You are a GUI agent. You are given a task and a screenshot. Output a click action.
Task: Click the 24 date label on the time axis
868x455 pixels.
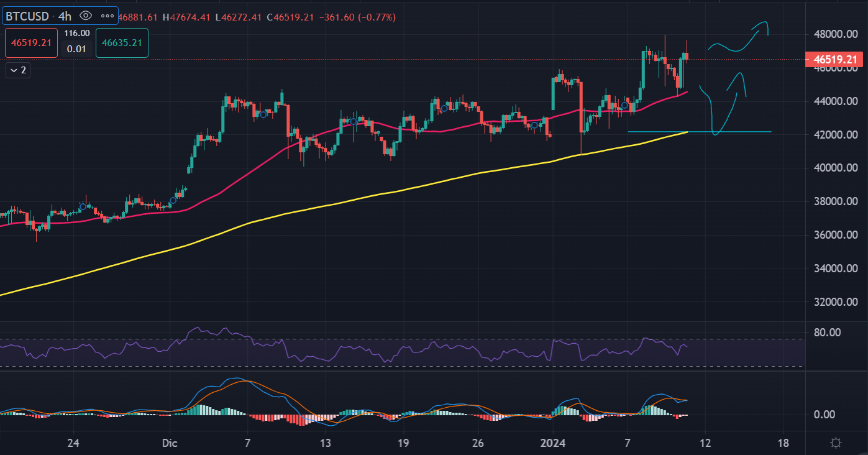pos(73,443)
